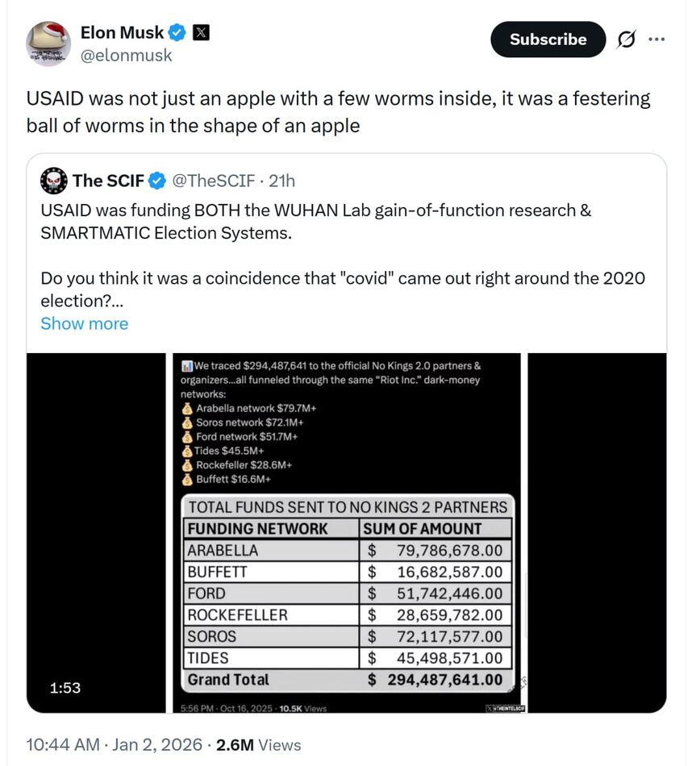Click the 21h timestamp on quoted post

282,181
